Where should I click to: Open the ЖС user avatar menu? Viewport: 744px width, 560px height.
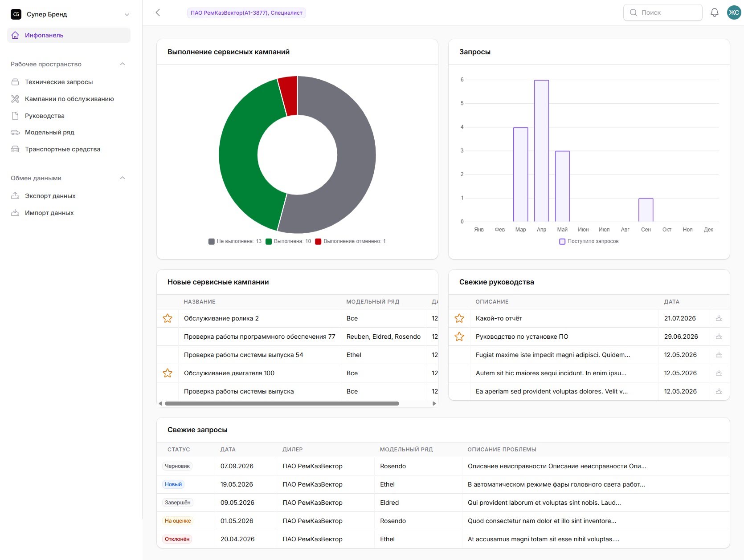click(734, 12)
